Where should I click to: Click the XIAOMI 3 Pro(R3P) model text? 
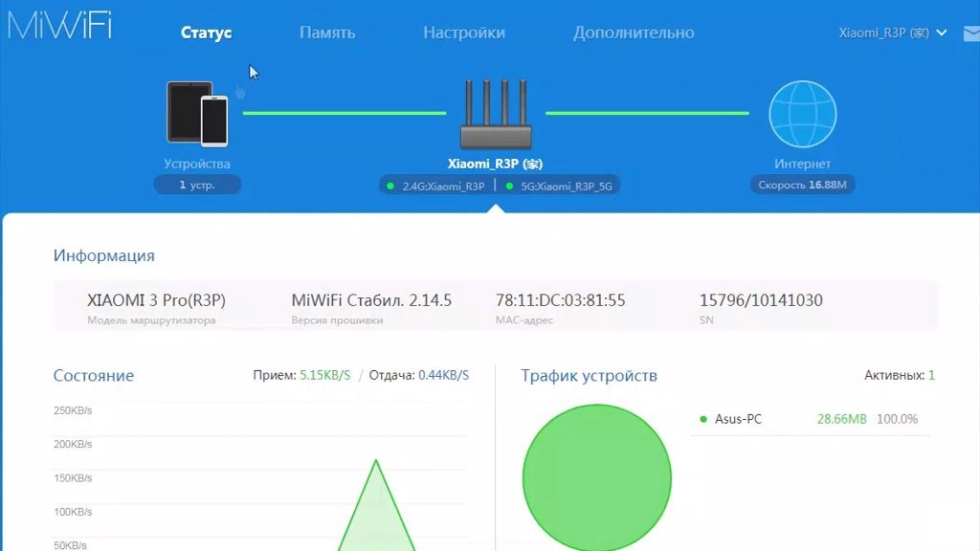click(x=156, y=300)
